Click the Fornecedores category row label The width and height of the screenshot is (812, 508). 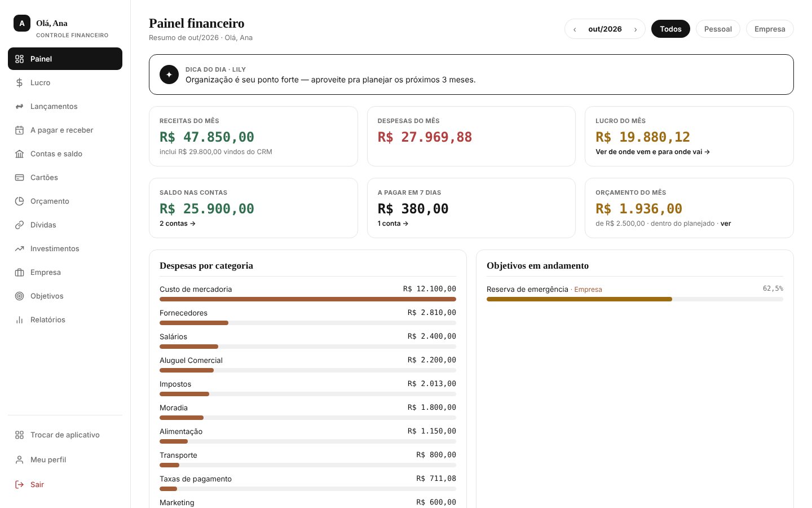[183, 313]
